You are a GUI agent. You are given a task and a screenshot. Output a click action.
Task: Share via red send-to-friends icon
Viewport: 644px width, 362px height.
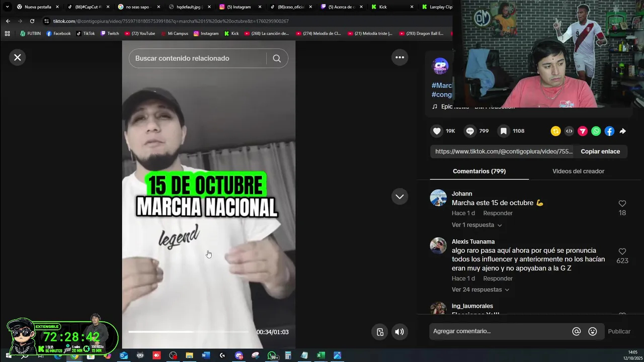(x=583, y=131)
